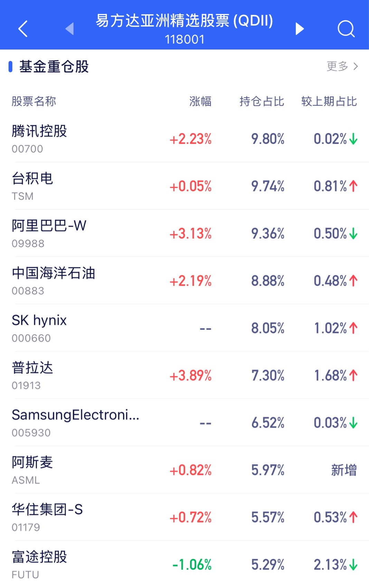Open the 阿斯麦 ASML stock row
The width and height of the screenshot is (369, 588).
coord(184,470)
